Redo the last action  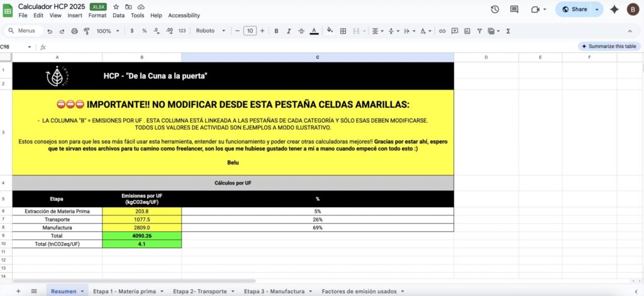[x=62, y=31]
